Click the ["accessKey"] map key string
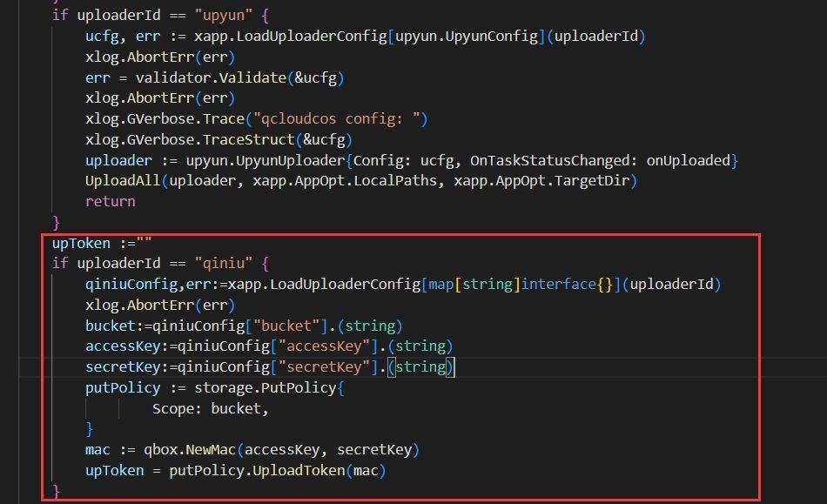This screenshot has width=827, height=504. pos(325,346)
